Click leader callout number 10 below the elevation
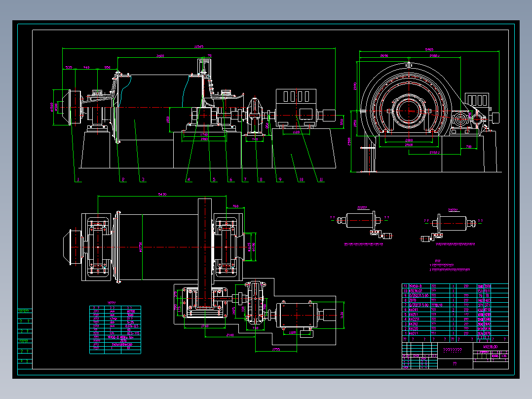The image size is (532, 399). coord(301,180)
